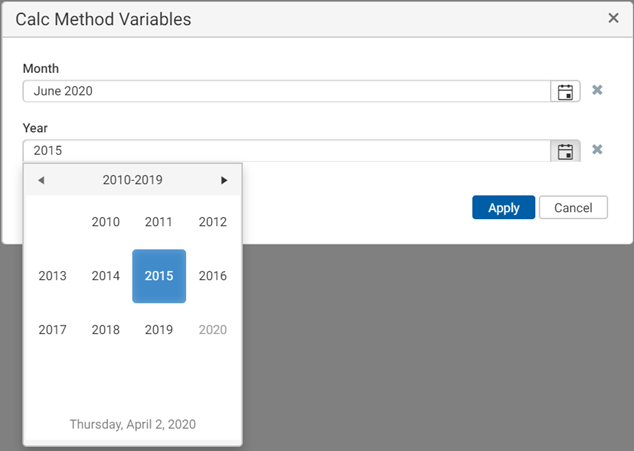Select year 2013 from the grid
The image size is (634, 451).
(x=53, y=276)
